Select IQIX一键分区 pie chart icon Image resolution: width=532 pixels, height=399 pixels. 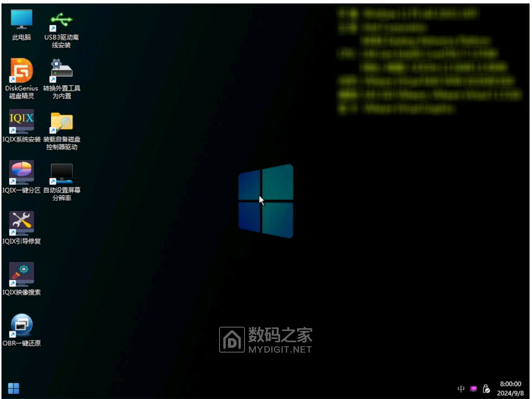click(22, 172)
